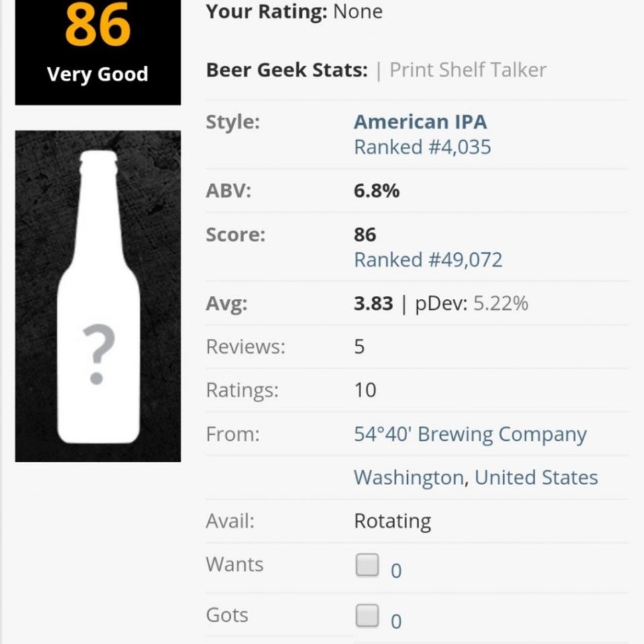Viewport: 644px width, 644px height.
Task: Click the pDev 5.22% value
Action: [x=500, y=303]
